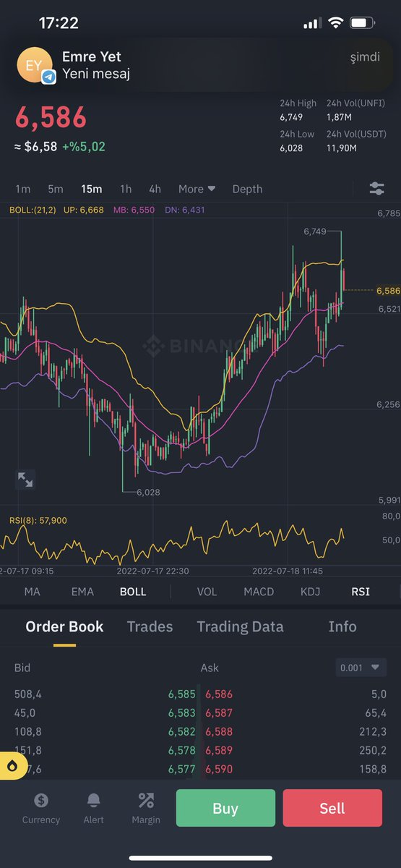Tap the large 6,586 last price

point(51,117)
